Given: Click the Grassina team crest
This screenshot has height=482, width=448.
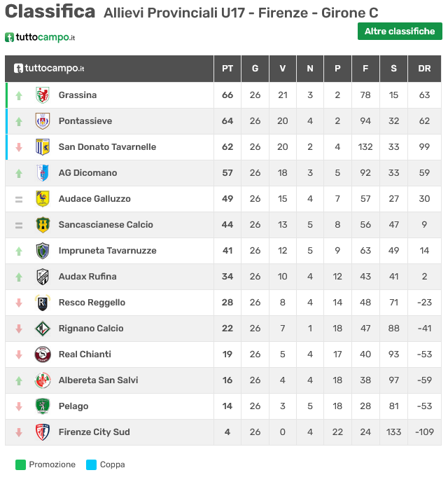Looking at the screenshot, I should point(43,95).
